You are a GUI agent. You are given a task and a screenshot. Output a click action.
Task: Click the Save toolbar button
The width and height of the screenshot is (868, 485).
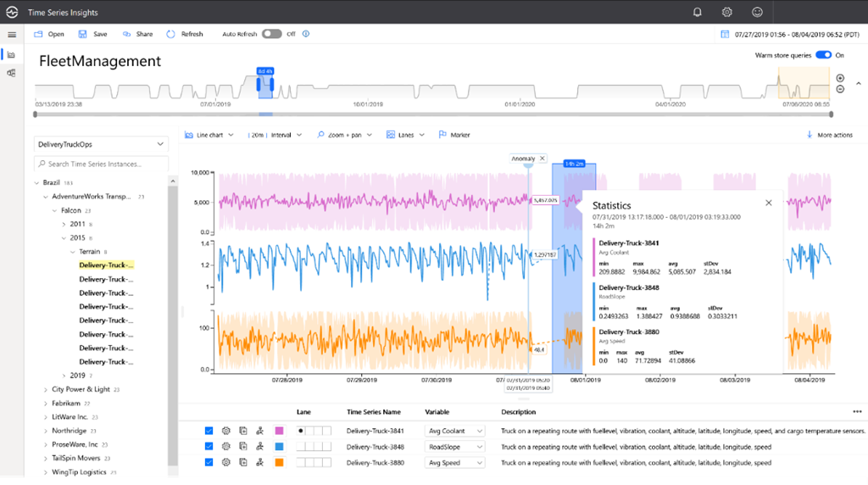click(92, 34)
